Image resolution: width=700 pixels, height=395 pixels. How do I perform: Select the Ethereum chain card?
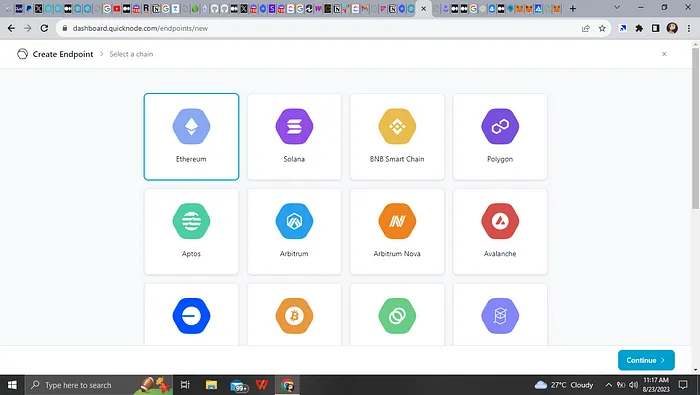pos(191,137)
